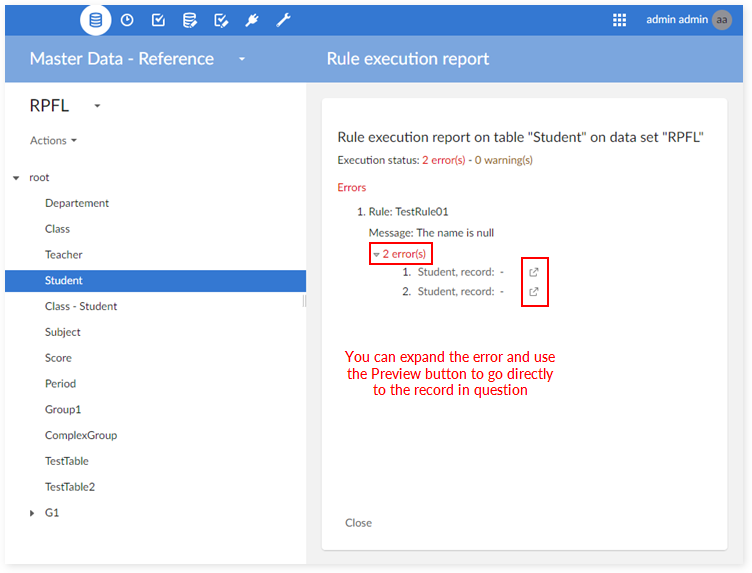752x573 pixels.
Task: Click the checkbox task icon in top bar
Action: (158, 20)
